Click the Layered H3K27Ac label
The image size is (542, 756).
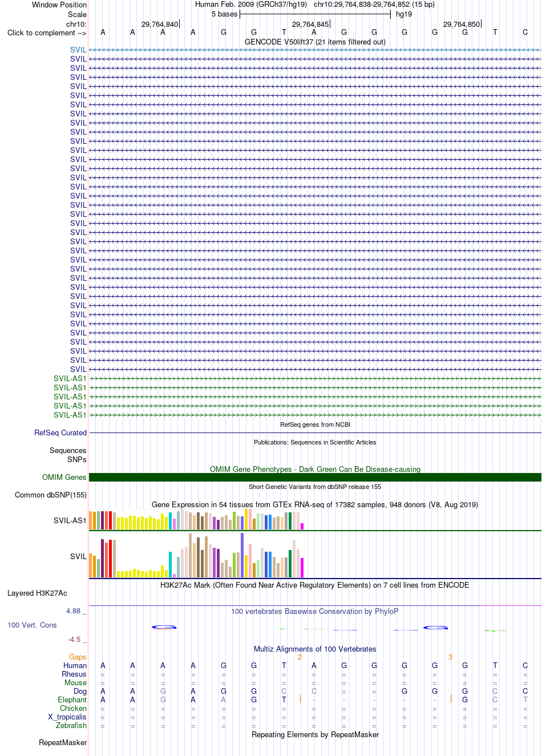pyautogui.click(x=37, y=593)
